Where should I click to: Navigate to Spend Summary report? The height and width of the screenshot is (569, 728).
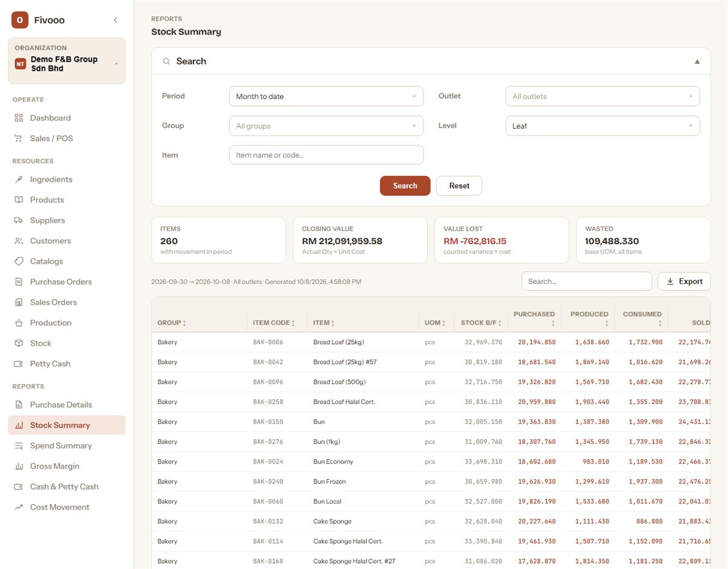67,446
